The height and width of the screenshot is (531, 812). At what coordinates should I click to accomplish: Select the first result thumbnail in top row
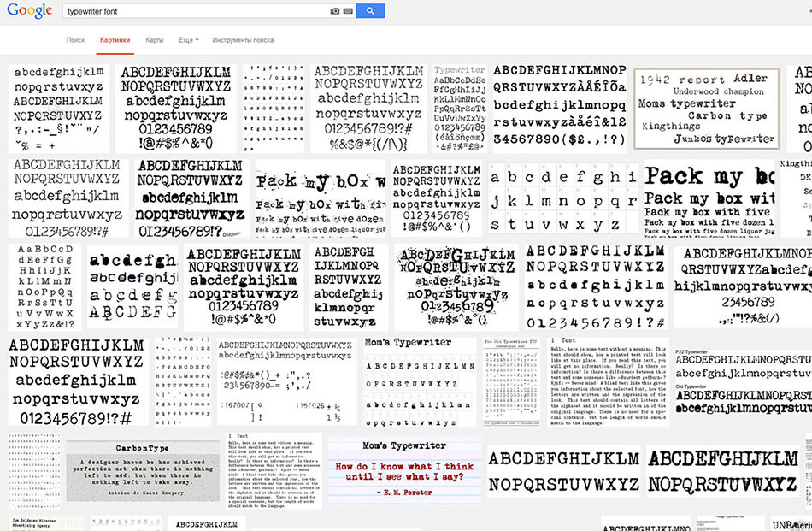point(59,109)
